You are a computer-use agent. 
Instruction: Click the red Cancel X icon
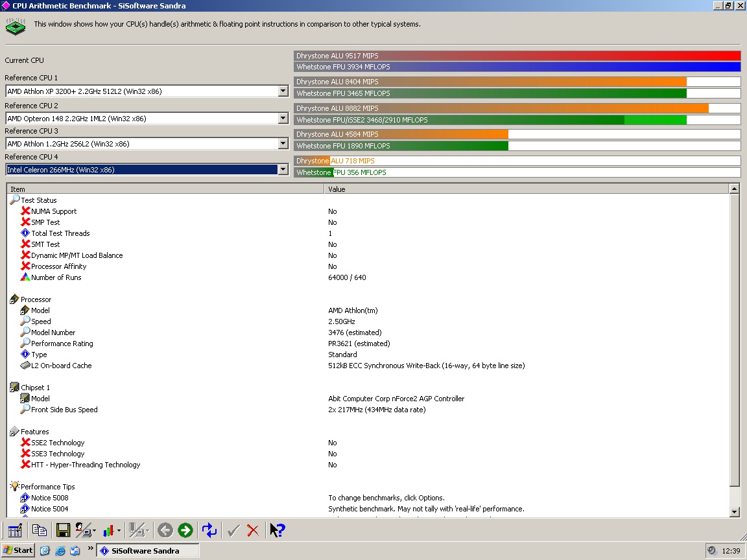click(253, 530)
